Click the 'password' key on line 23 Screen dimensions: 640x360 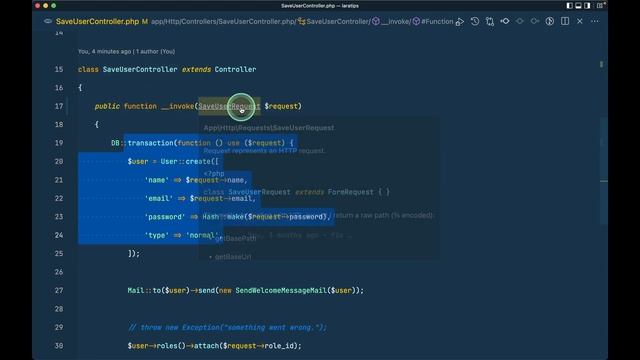(165, 217)
